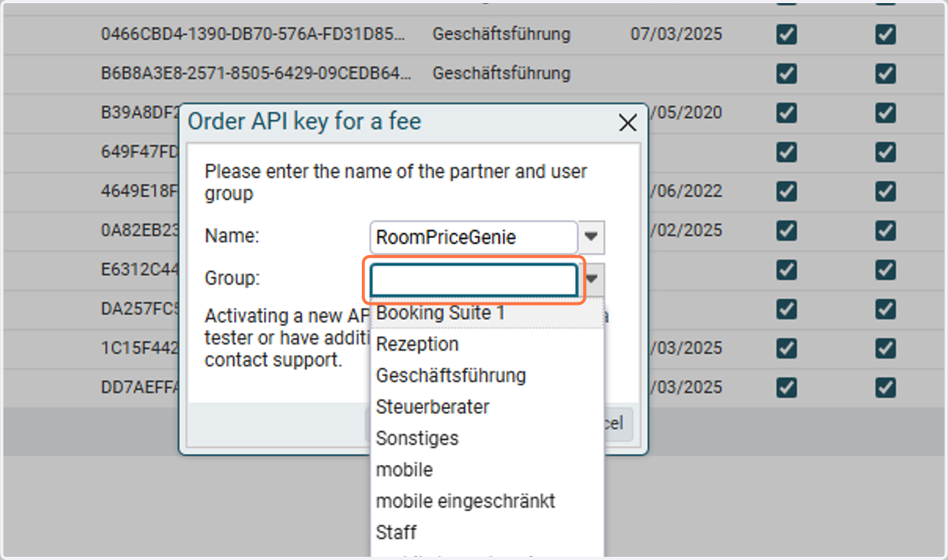Choose Rezeption in the group list
The width and height of the screenshot is (948, 560).
pos(487,344)
